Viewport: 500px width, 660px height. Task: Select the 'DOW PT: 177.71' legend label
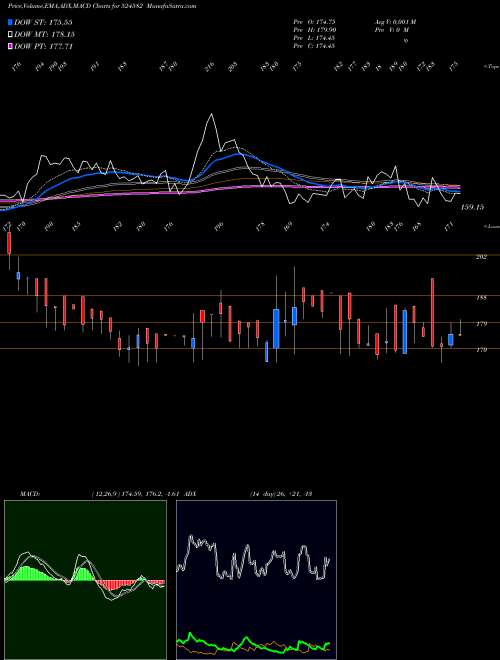click(x=43, y=46)
